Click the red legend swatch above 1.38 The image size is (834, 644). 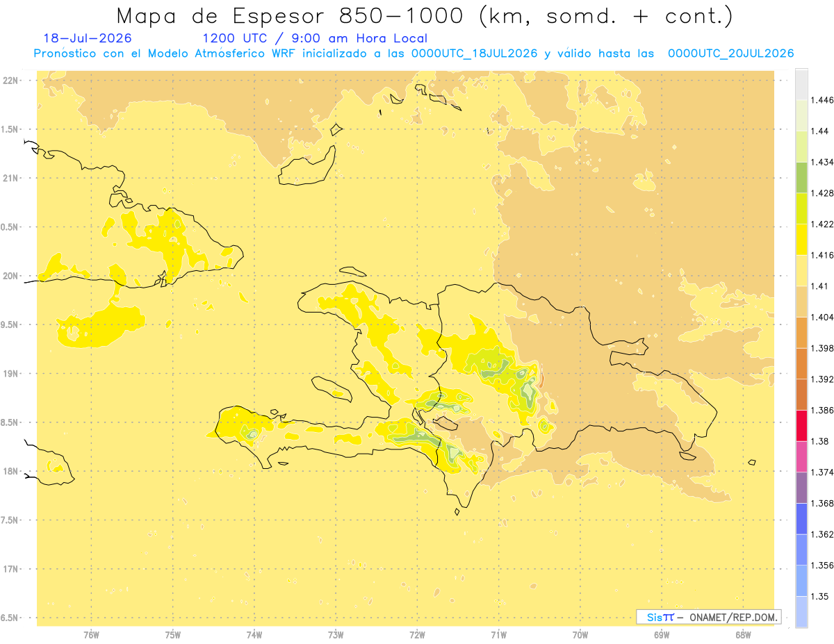(x=801, y=425)
